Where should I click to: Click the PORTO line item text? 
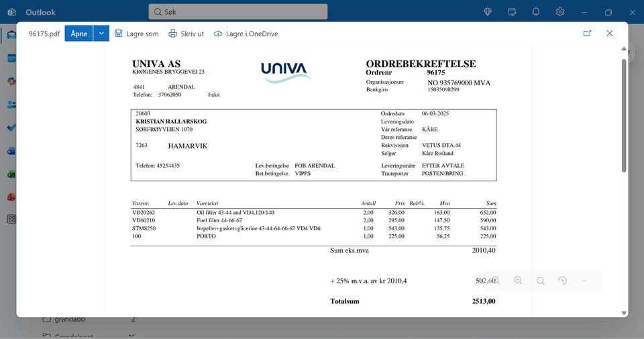point(206,236)
